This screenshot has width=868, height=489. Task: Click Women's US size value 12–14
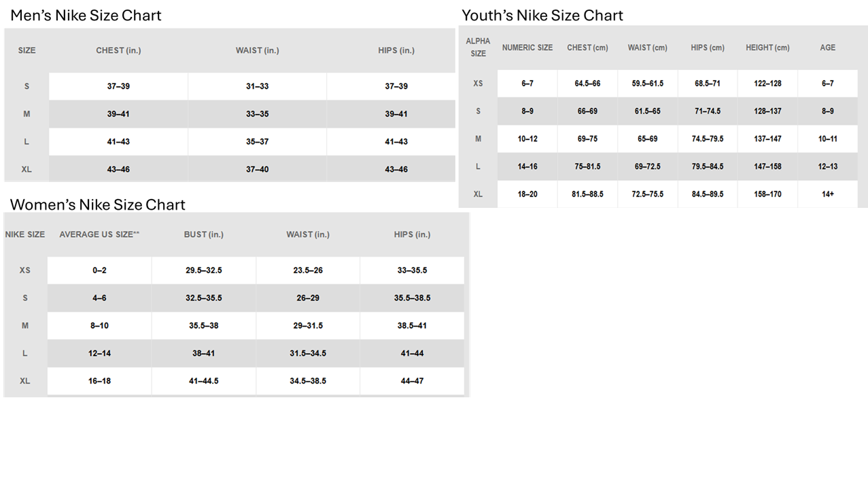pyautogui.click(x=99, y=353)
